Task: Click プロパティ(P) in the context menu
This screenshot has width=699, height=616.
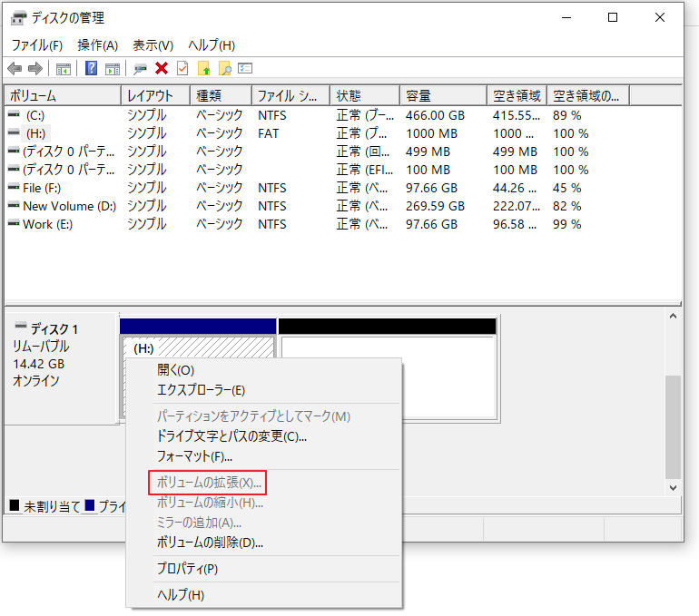Action: pyautogui.click(x=187, y=569)
